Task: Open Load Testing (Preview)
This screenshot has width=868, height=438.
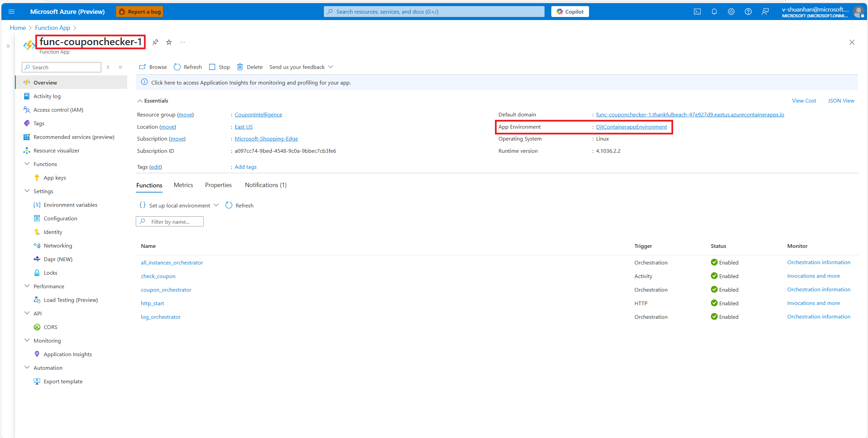Action: tap(71, 300)
